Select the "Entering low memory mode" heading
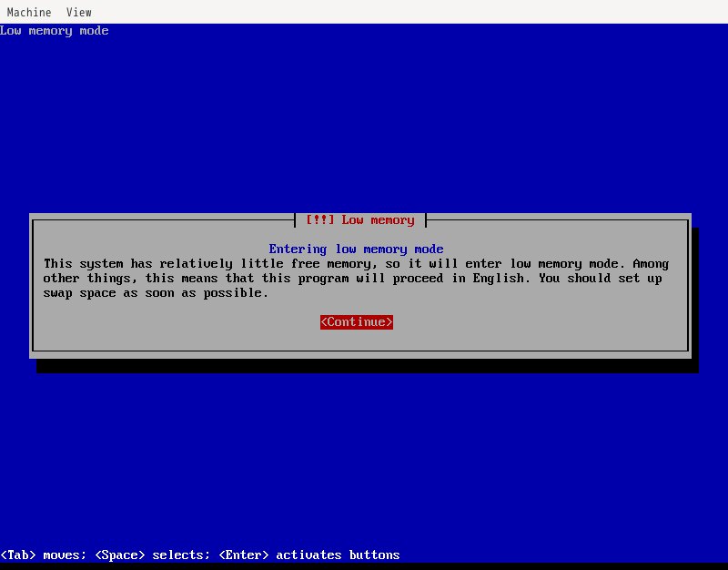 [357, 249]
